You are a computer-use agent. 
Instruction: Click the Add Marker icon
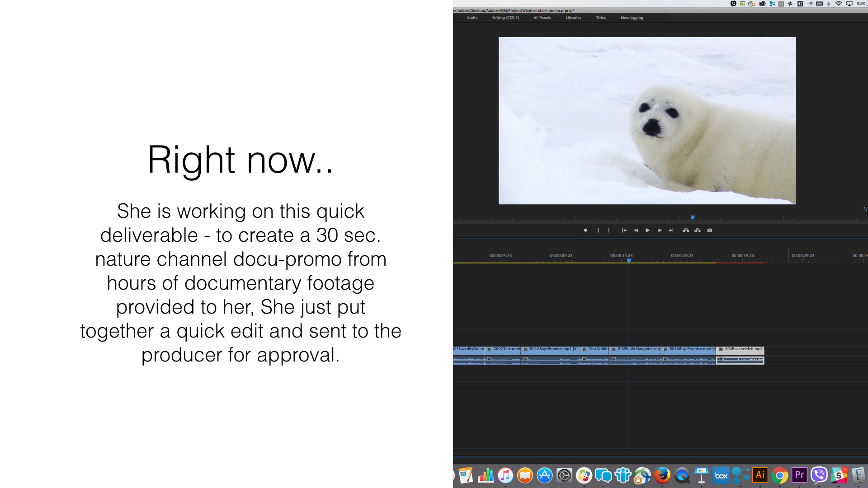[x=585, y=230]
